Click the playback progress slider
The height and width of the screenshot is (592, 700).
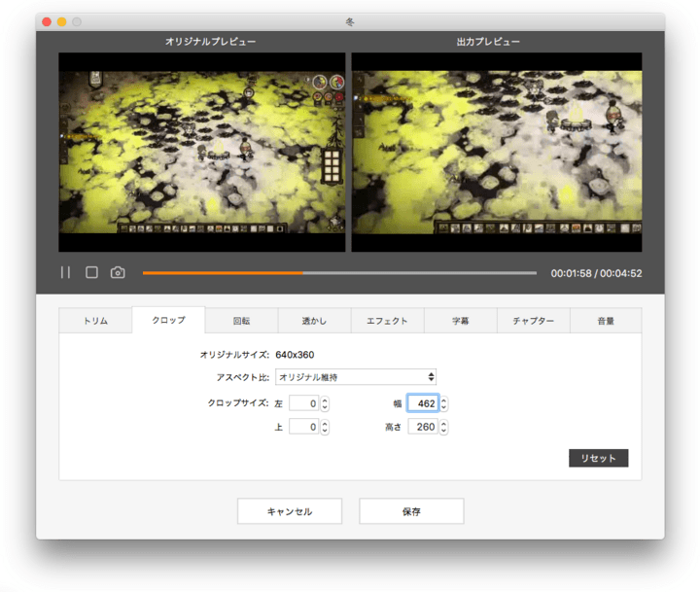tap(339, 273)
